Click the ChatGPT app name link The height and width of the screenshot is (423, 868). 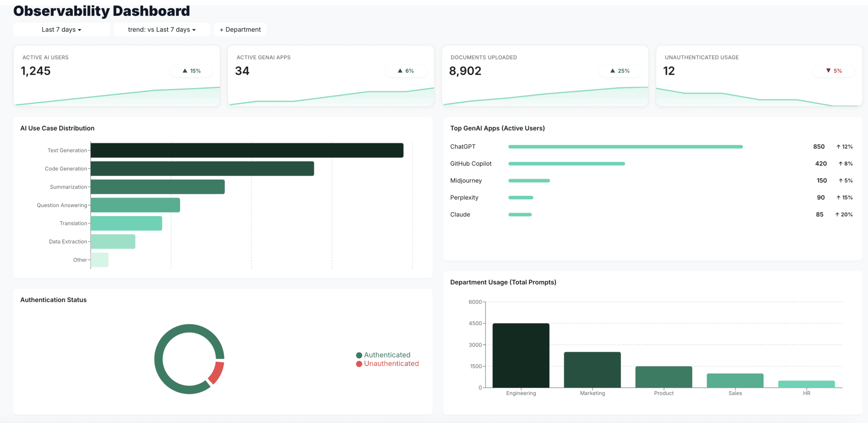click(x=462, y=147)
